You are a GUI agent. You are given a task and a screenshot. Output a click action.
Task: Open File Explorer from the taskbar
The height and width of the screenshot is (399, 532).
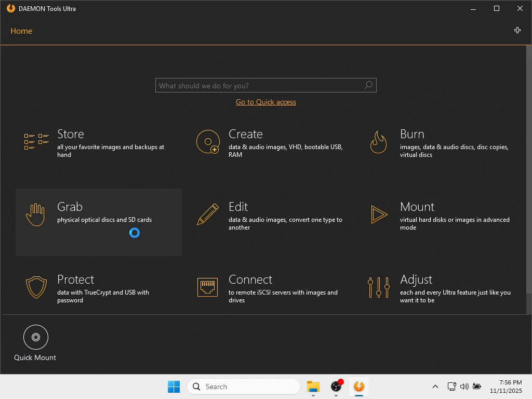click(313, 387)
